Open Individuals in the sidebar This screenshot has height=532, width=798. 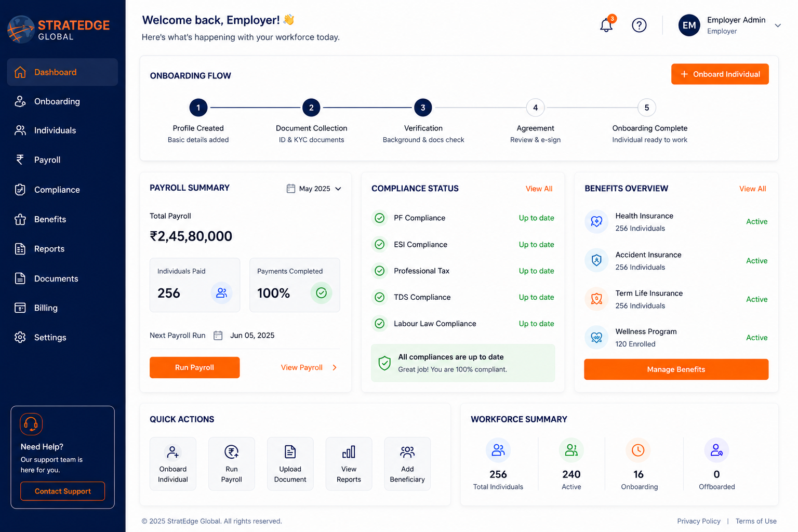62,130
